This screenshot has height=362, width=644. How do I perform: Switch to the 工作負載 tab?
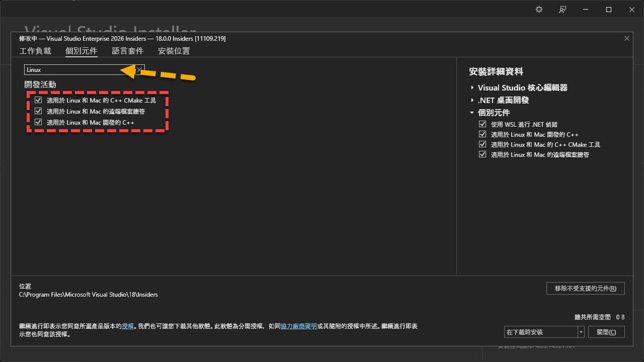pos(35,51)
